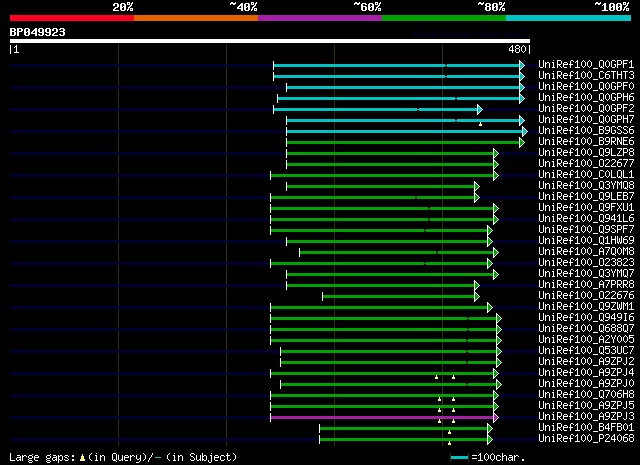640x465 pixels.
Task: Click the UniRef100_Q1HW69 label
Action: click(586, 241)
